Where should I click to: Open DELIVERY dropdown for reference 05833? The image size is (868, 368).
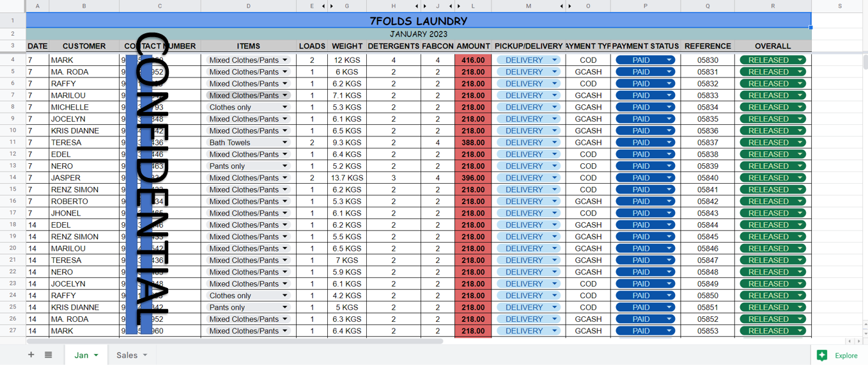coord(555,95)
